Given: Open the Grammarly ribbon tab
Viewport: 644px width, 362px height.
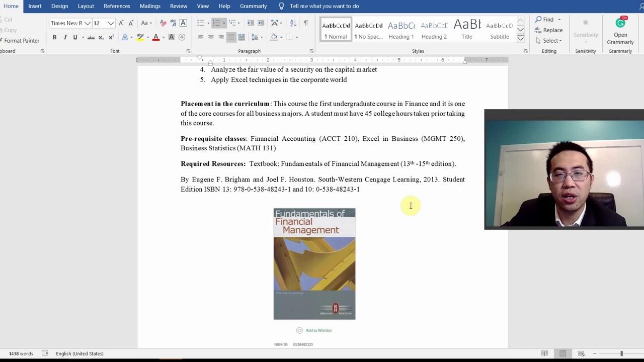Looking at the screenshot, I should (253, 6).
